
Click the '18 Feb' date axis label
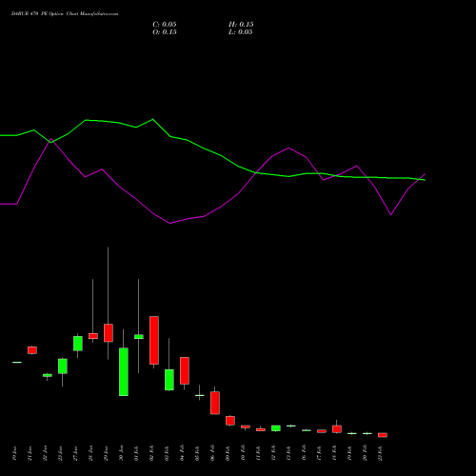[x=334, y=453]
